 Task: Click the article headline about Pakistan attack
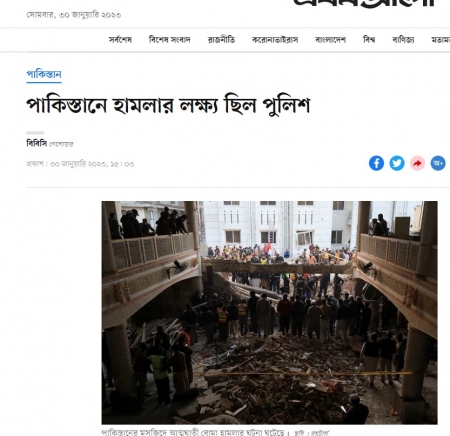point(168,105)
